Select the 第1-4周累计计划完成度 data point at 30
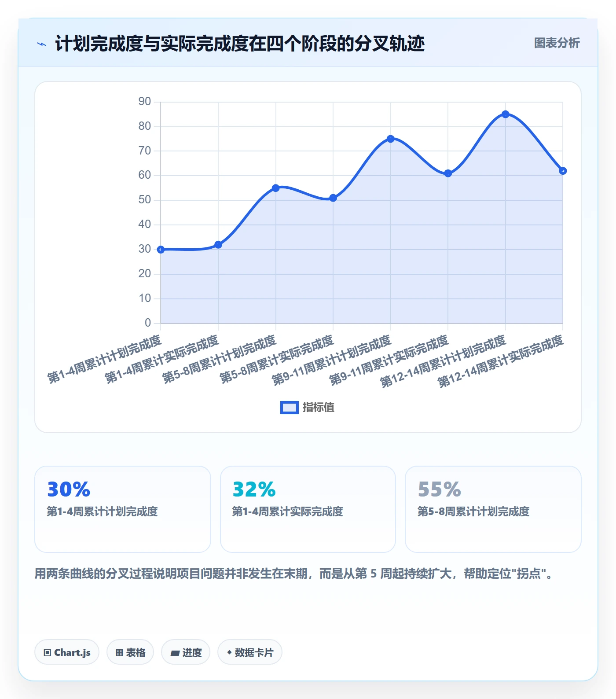 (161, 250)
